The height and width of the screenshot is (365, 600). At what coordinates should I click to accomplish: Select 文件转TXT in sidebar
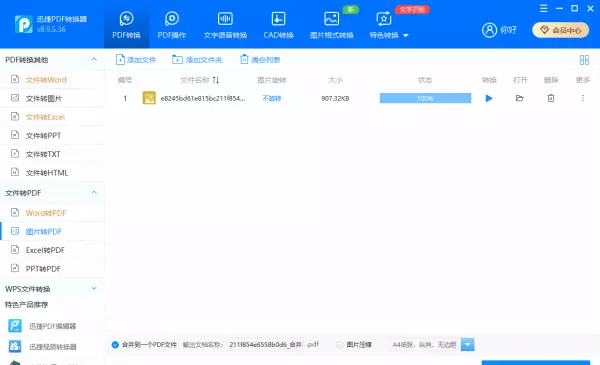(x=52, y=154)
